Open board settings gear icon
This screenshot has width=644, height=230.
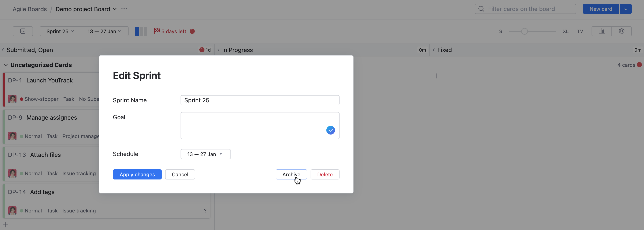point(622,31)
